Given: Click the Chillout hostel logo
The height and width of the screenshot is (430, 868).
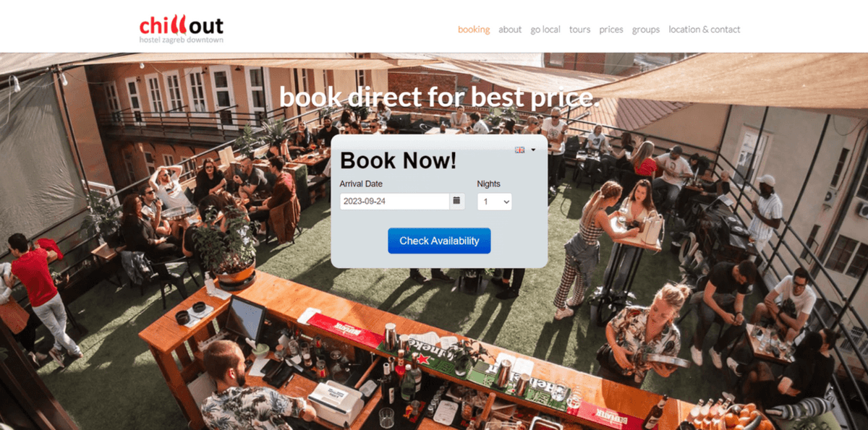Looking at the screenshot, I should 182,30.
